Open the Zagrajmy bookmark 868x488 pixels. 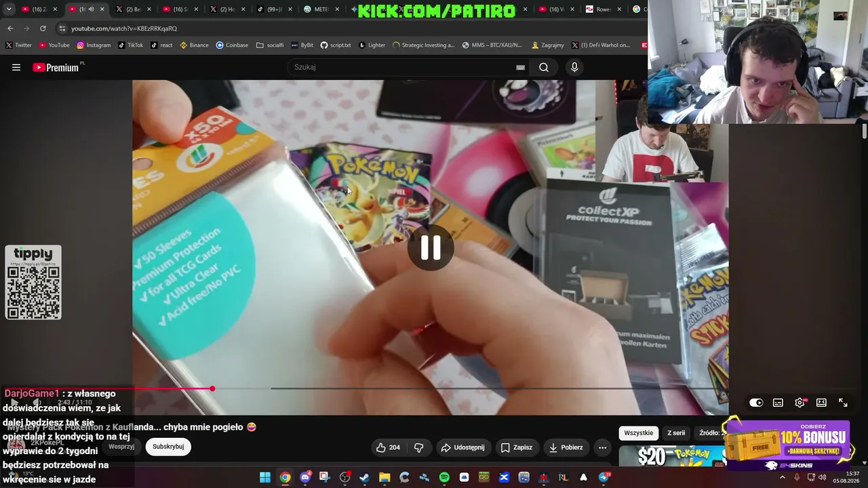coord(548,45)
